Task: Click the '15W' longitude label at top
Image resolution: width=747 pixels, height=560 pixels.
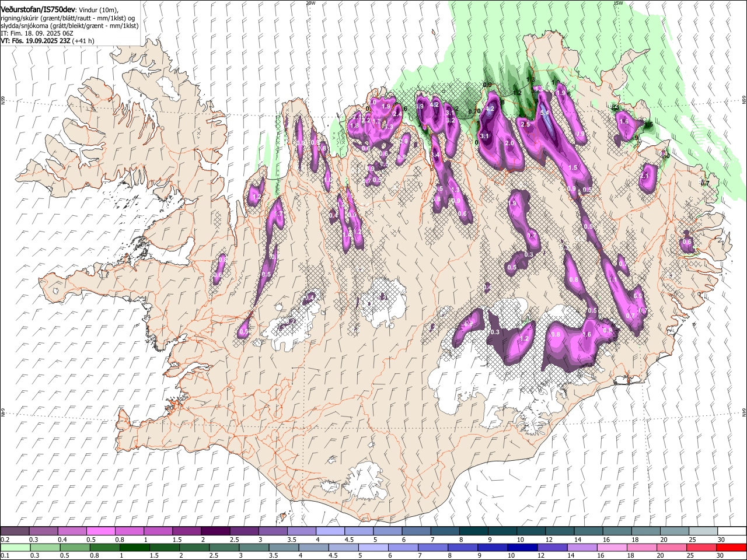Action: pyautogui.click(x=618, y=3)
